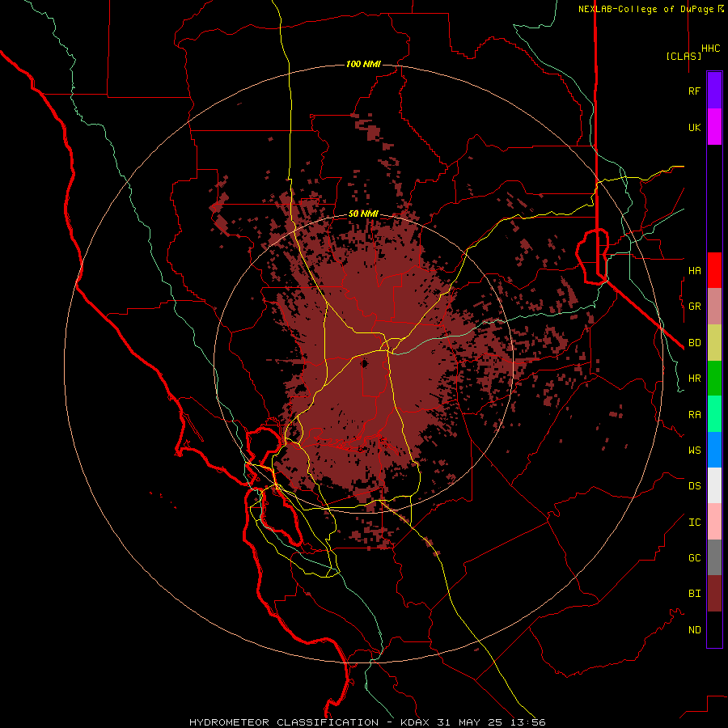Click the blue WS legend swatch
Image resolution: width=728 pixels, height=728 pixels.
(714, 450)
